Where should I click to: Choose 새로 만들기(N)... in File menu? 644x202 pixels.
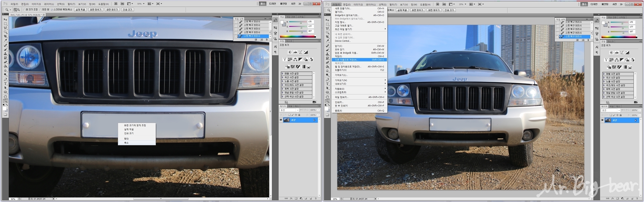[x=359, y=8]
